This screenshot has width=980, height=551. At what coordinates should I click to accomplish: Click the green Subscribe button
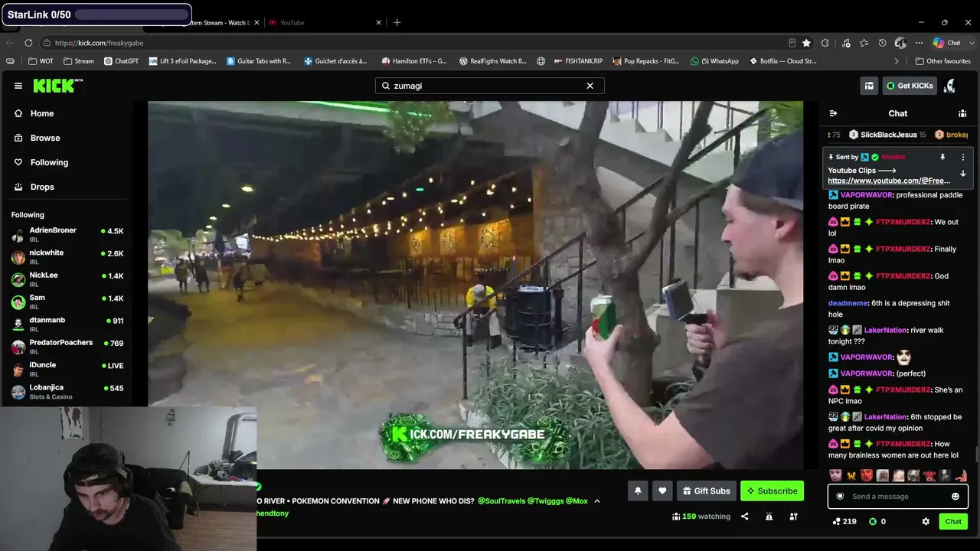tap(772, 491)
